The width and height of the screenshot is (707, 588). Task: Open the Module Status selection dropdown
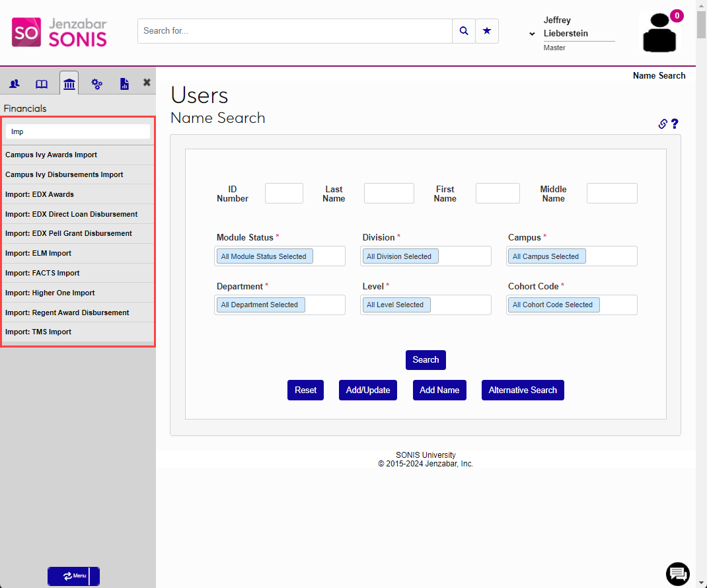point(279,256)
